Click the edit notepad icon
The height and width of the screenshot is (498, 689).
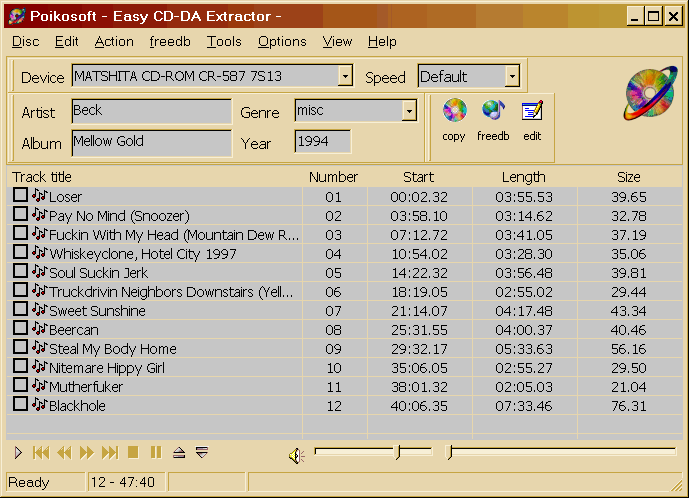coord(532,110)
